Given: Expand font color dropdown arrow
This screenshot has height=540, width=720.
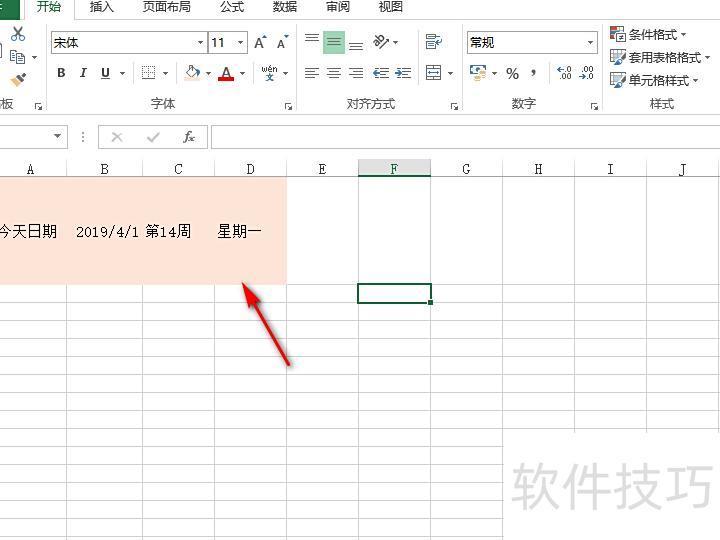Looking at the screenshot, I should coord(242,73).
